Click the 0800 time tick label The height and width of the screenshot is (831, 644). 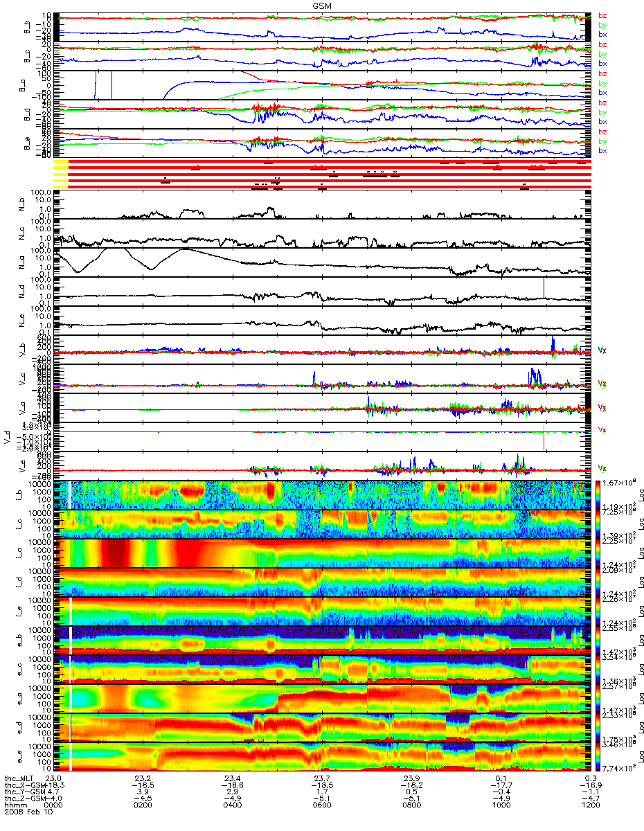(411, 807)
